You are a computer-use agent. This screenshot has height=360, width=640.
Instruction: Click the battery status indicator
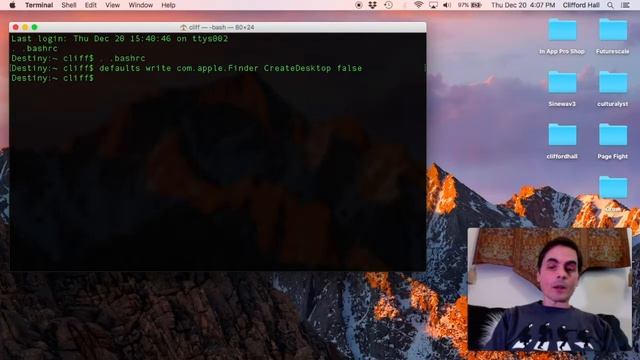tap(470, 5)
